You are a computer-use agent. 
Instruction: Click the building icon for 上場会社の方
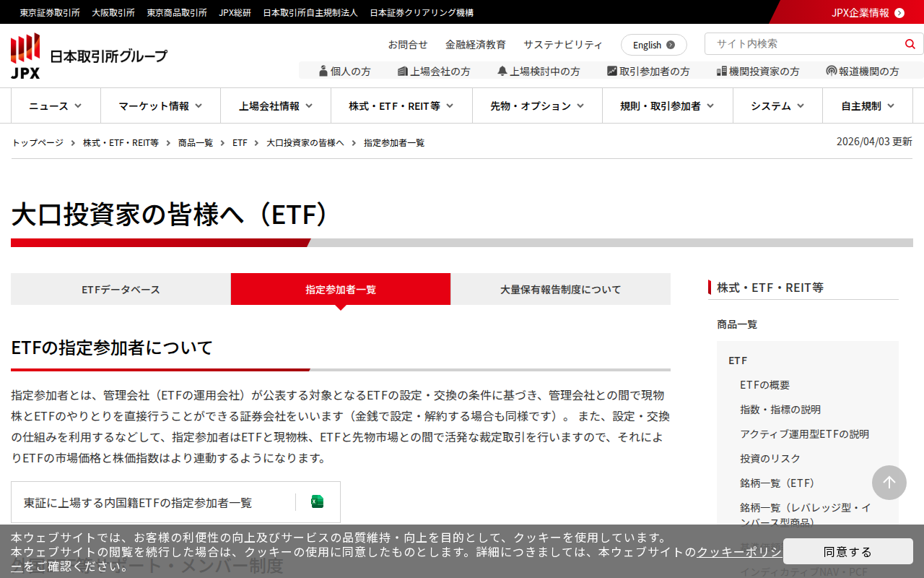tap(403, 71)
